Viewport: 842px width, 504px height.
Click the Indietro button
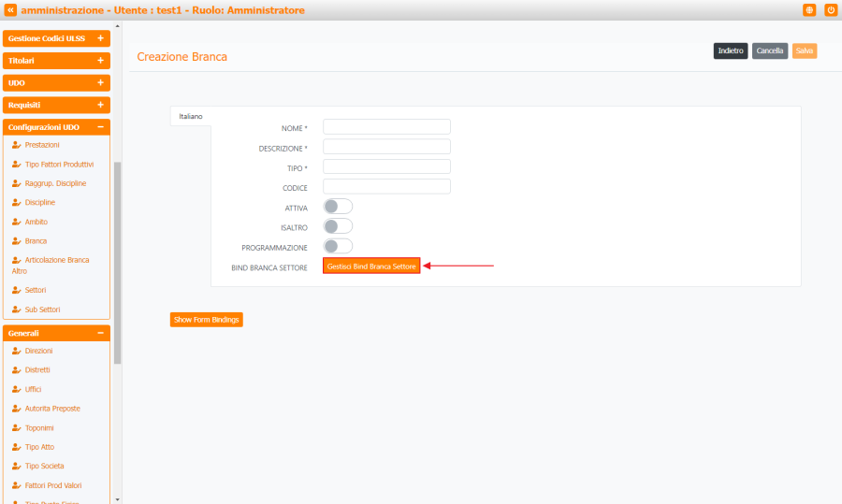pos(731,51)
